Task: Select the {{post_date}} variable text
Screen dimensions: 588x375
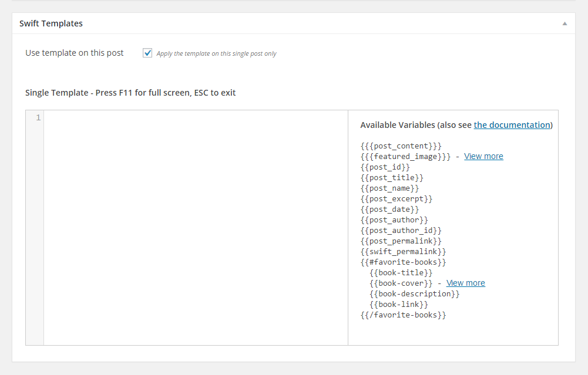Action: [389, 209]
